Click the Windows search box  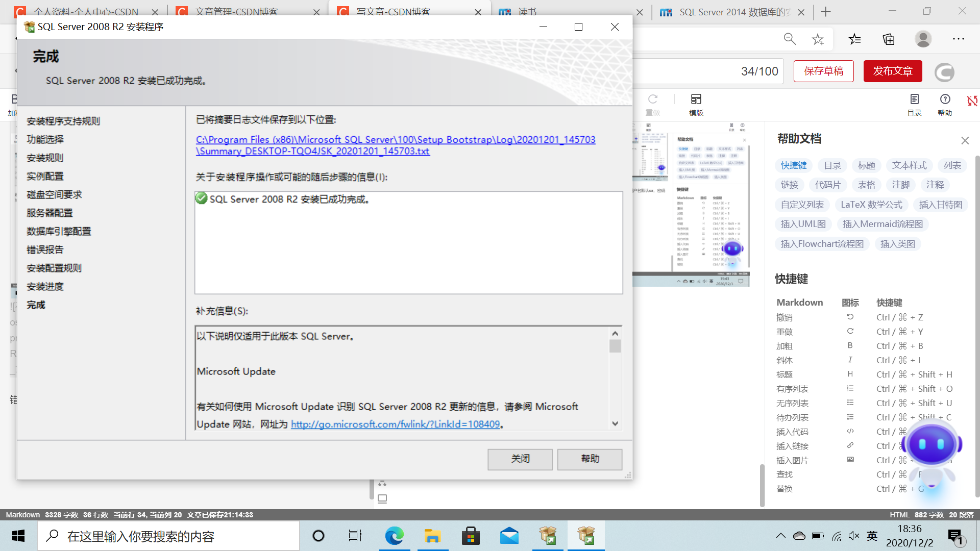point(168,536)
